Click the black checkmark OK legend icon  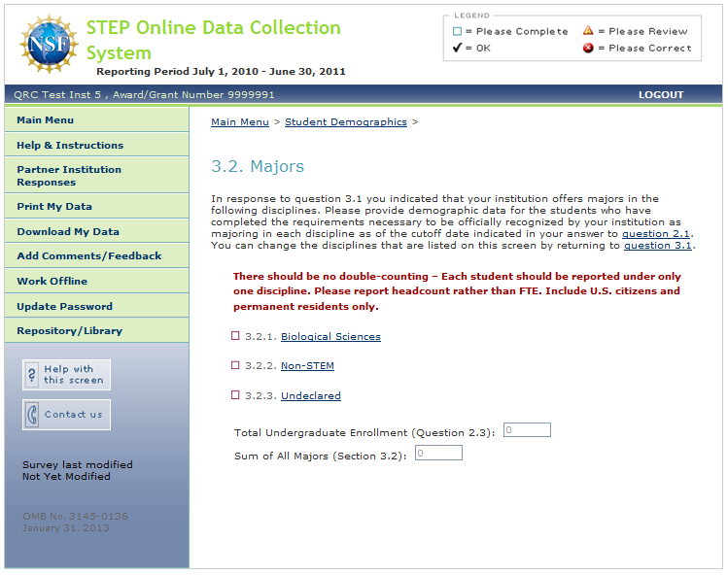[x=457, y=48]
